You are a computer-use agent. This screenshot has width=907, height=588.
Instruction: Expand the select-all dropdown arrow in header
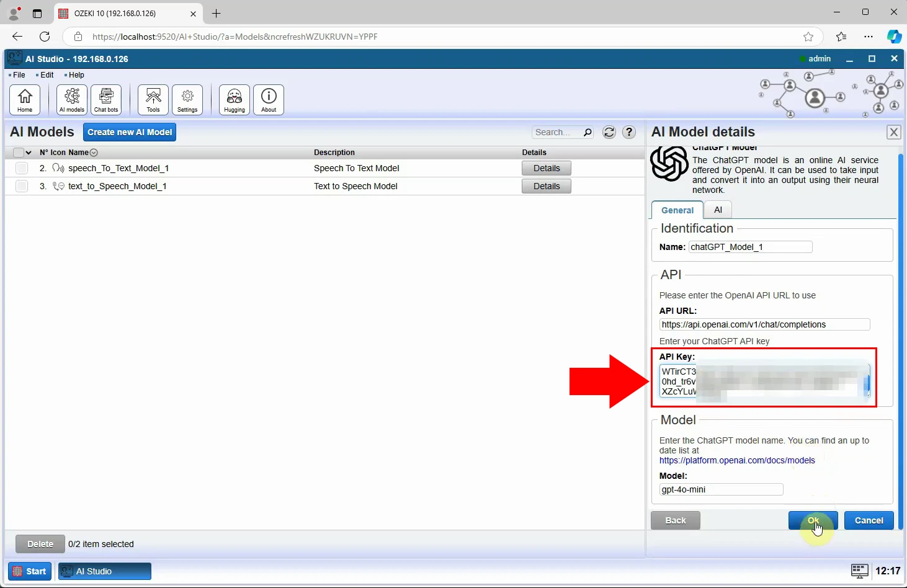click(29, 153)
